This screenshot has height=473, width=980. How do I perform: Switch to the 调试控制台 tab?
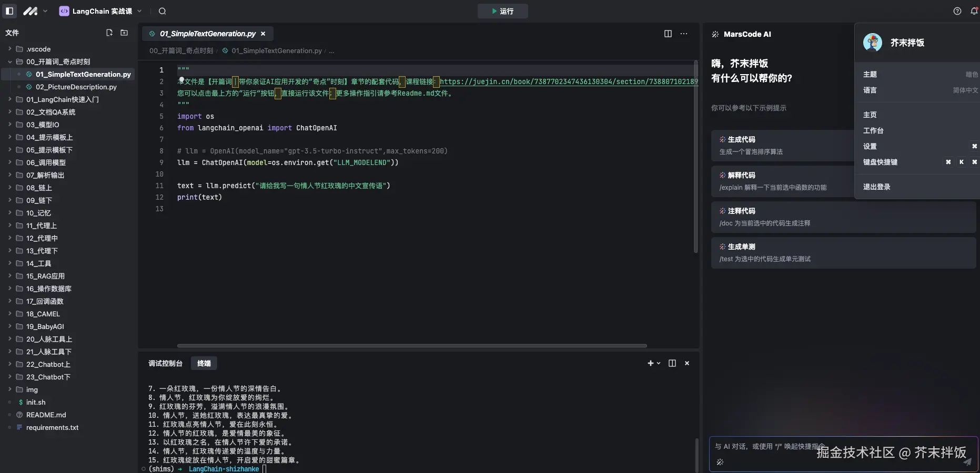coord(165,363)
